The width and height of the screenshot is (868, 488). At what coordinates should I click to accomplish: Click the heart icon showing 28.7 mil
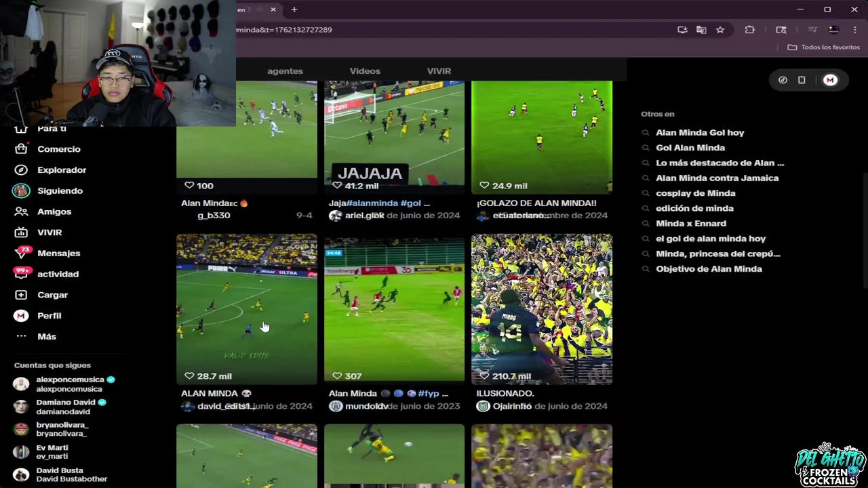point(189,376)
